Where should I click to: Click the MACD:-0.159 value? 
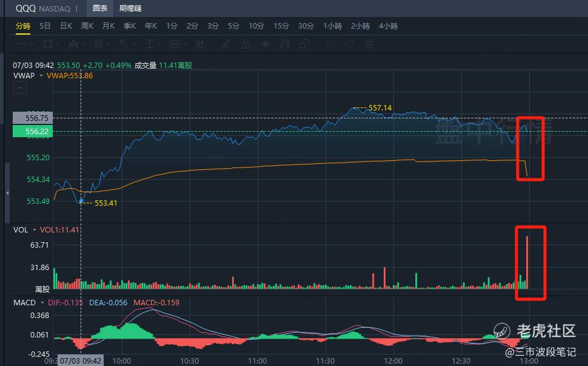(x=156, y=302)
